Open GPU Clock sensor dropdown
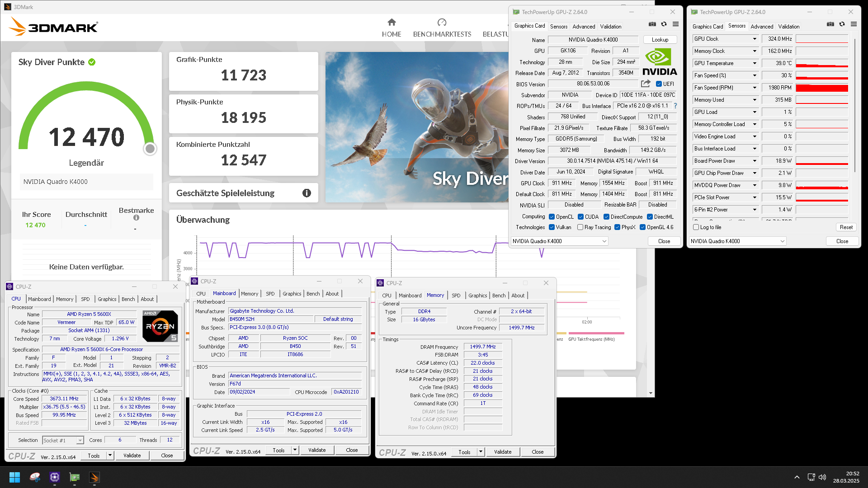Viewport: 868px width, 488px height. pos(755,39)
